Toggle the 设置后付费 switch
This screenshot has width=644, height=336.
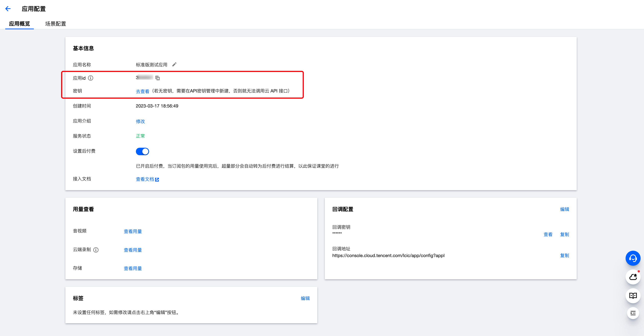[x=142, y=151]
